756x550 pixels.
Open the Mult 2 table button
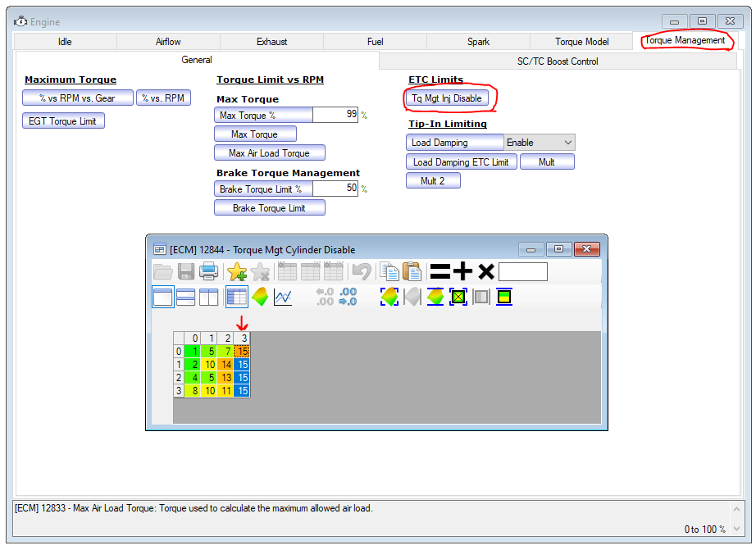433,181
